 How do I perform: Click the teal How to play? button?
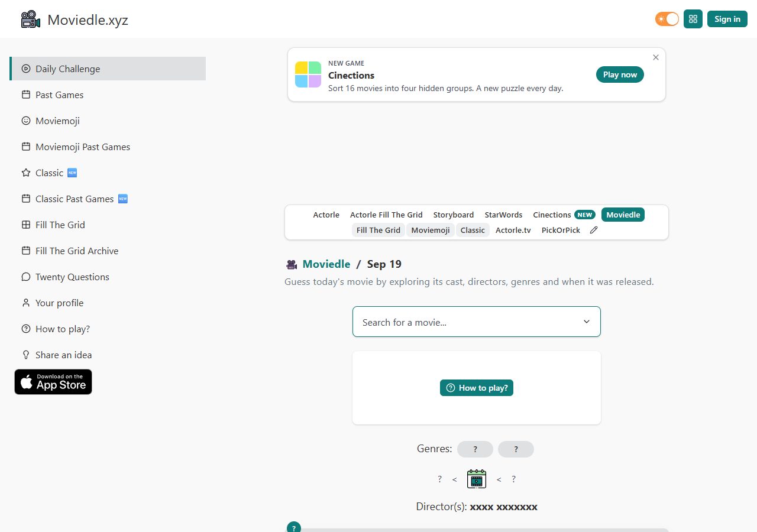pyautogui.click(x=477, y=388)
